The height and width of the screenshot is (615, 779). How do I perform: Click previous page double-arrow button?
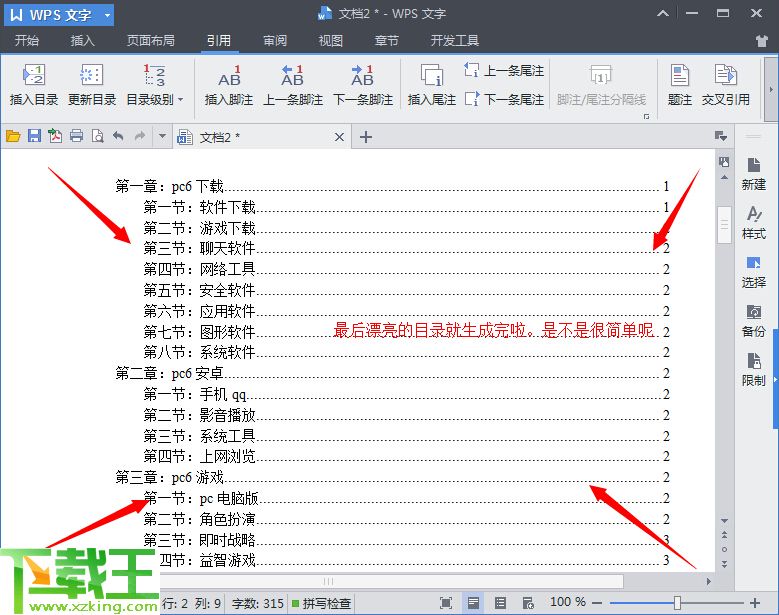[724, 535]
